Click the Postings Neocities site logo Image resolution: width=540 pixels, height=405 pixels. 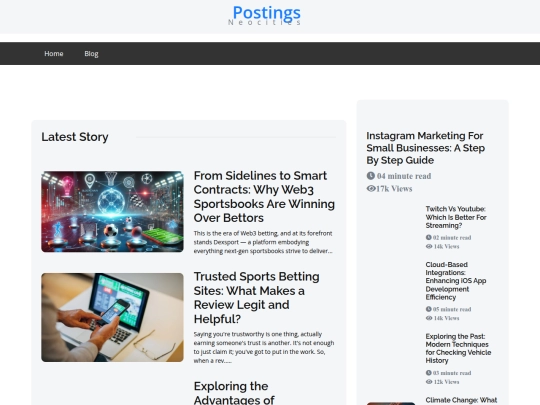click(x=264, y=15)
